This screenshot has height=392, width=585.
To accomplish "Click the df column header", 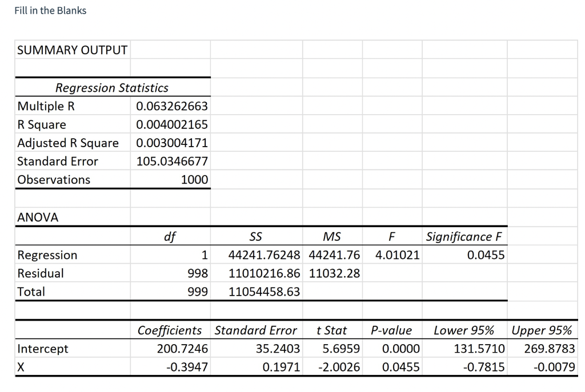I will tap(169, 236).
